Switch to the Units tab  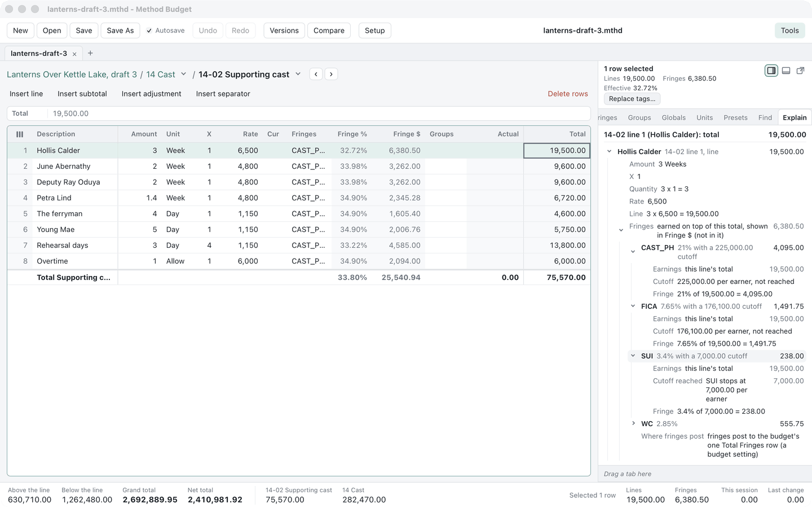[705, 117]
